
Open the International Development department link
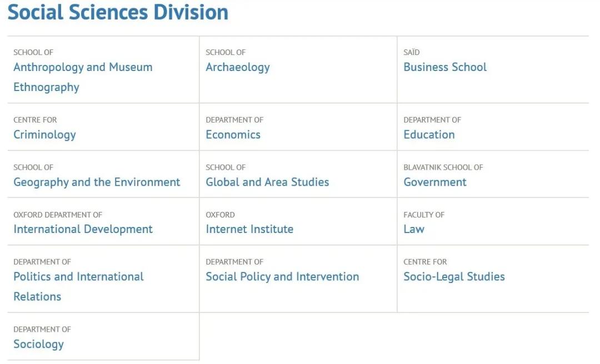(x=83, y=230)
